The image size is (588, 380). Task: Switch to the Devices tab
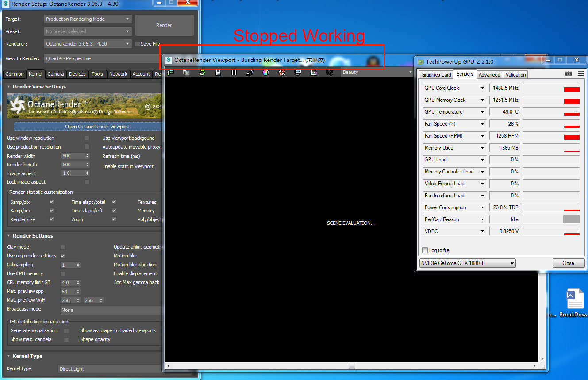pos(77,74)
